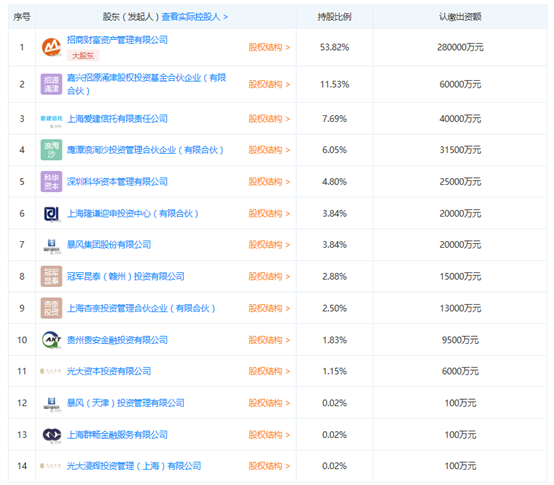Viewport: 554px width, 485px height.
Task: View 股权结构 for 光大浸辉投资管理
Action: 269,466
